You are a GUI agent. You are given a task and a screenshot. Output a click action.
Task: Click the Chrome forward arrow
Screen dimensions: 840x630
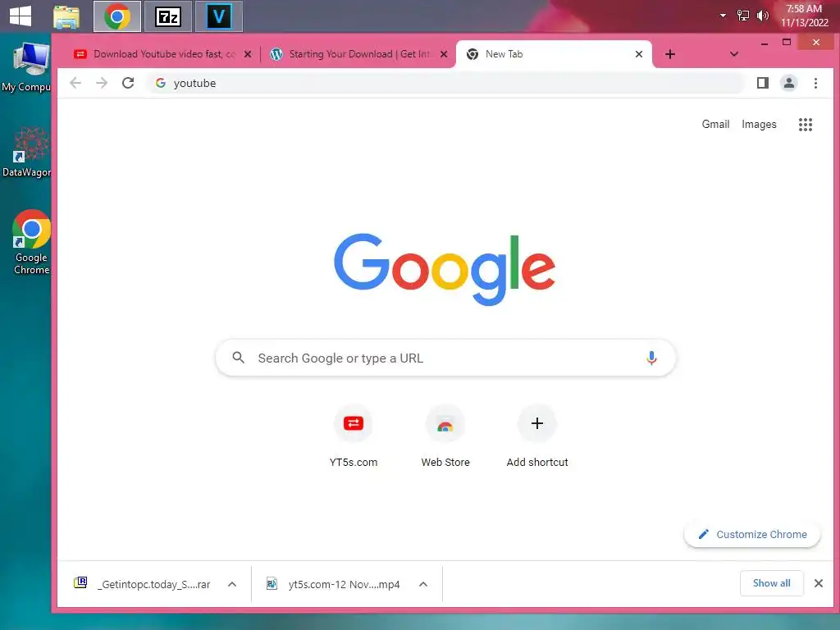point(102,83)
